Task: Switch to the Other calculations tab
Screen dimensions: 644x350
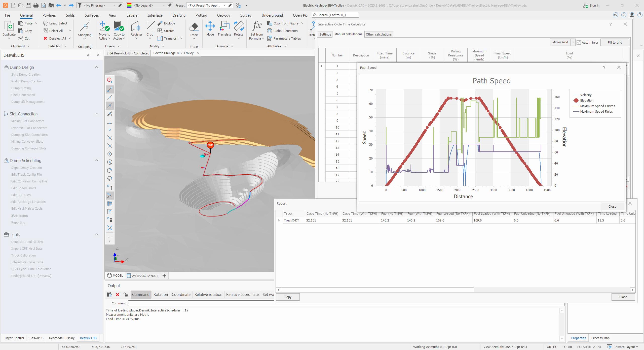Action: 378,34
